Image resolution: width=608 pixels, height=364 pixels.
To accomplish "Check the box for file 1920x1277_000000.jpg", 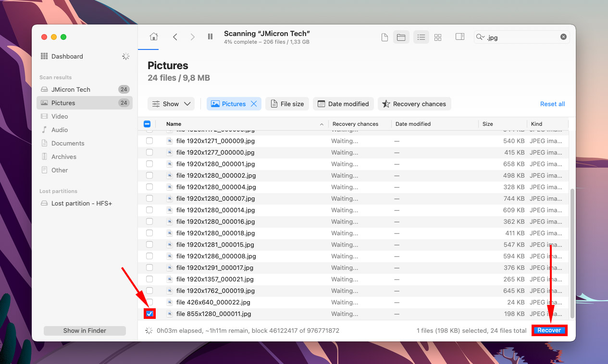I will pyautogui.click(x=149, y=152).
